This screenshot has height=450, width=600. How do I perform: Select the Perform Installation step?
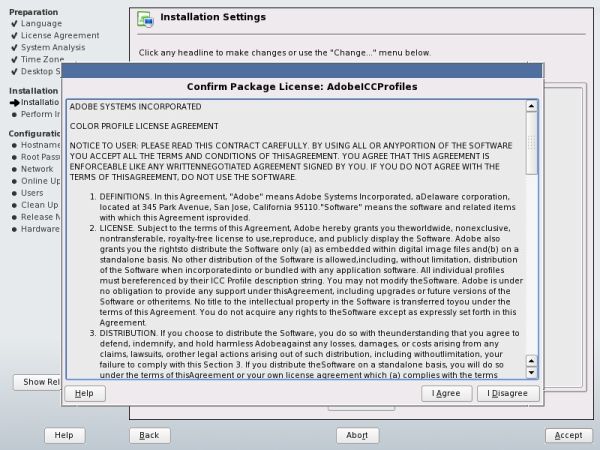click(41, 114)
